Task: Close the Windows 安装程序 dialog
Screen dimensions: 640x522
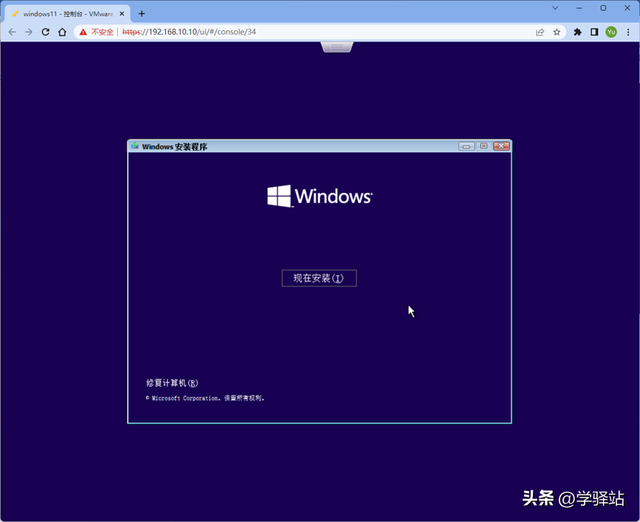Action: [501, 146]
